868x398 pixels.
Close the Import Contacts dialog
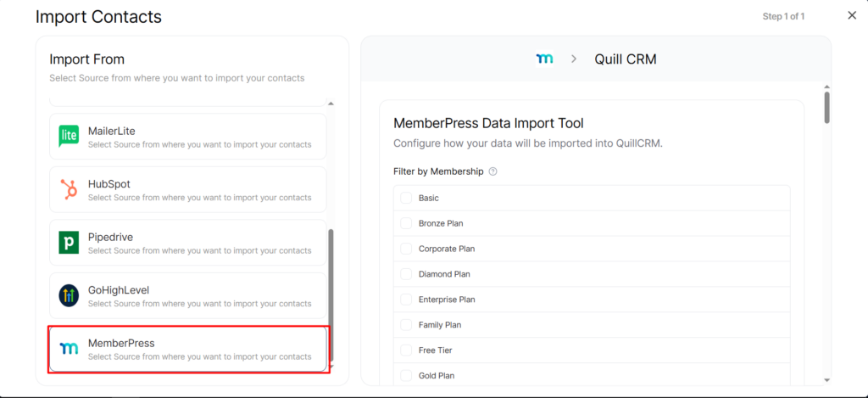point(852,15)
